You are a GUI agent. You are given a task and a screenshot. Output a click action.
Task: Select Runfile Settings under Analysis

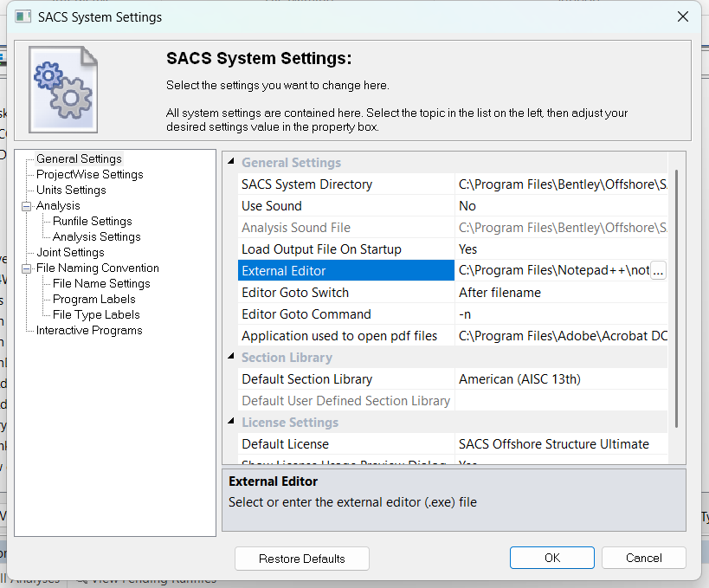click(x=92, y=221)
